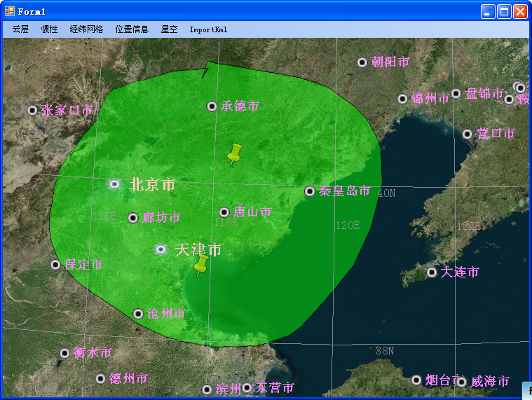Image resolution: width=532 pixels, height=400 pixels.
Task: Click the 承德市 city marker
Action: (212, 106)
